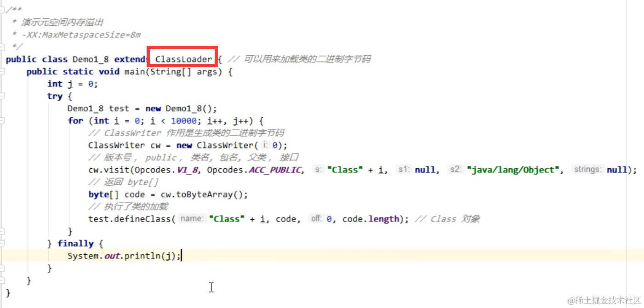Click the 'main' method name
The height and width of the screenshot is (308, 644).
click(135, 72)
